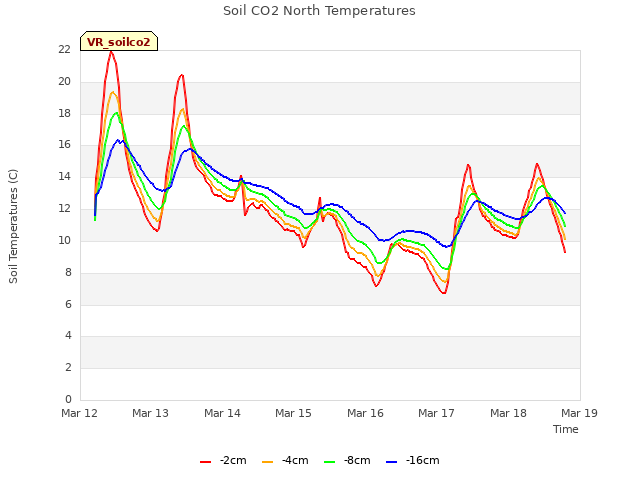Click the blue -16cm legend swatch
Screen dimensions: 640x480
click(391, 462)
